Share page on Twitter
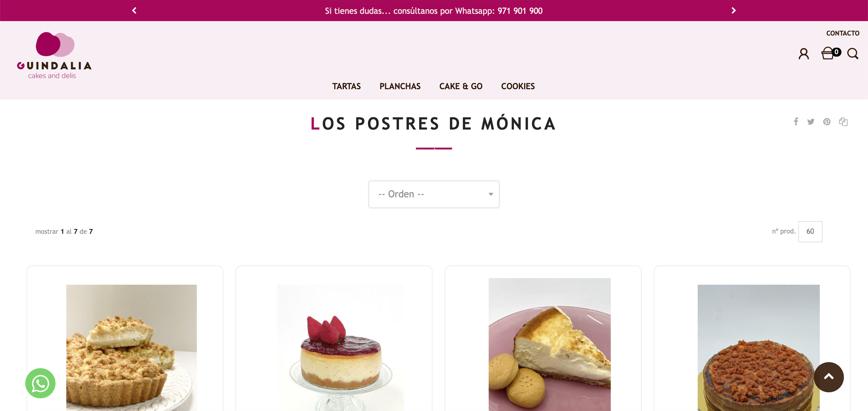 click(810, 122)
